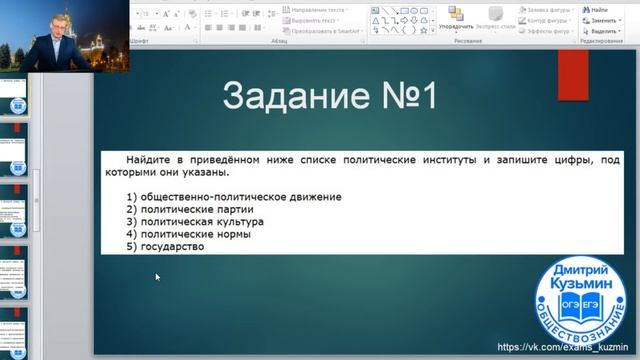Image resolution: width=640 pixels, height=360 pixels.
Task: Open the font color dropdown
Action: (x=190, y=28)
